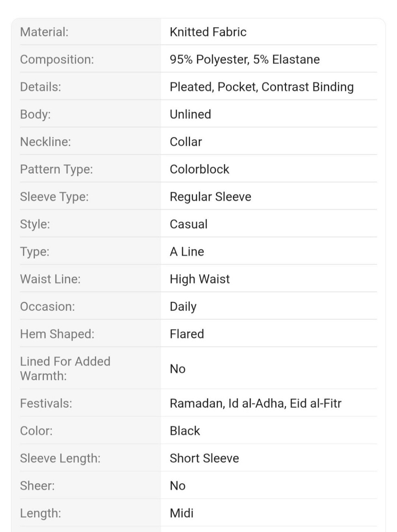Select the Knitted Fabric material value
Screen dimensions: 397x532
[x=208, y=32]
